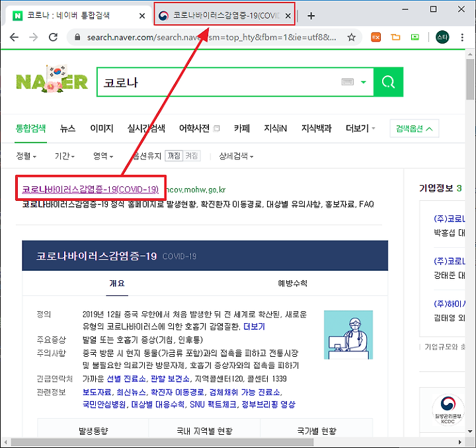Viewport: 476px width, 448px height.
Task: Select the 어학사전 tab
Action: pos(194,129)
